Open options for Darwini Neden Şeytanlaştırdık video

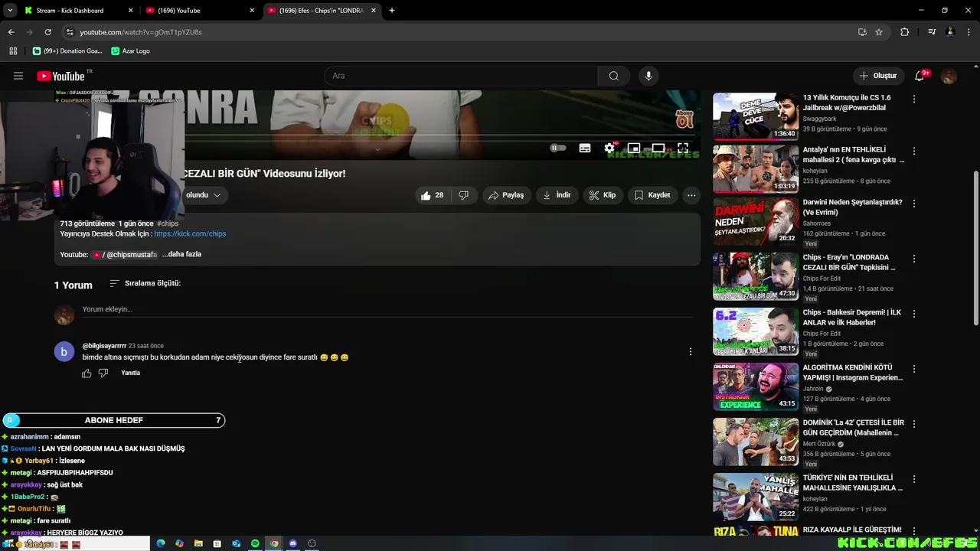913,204
